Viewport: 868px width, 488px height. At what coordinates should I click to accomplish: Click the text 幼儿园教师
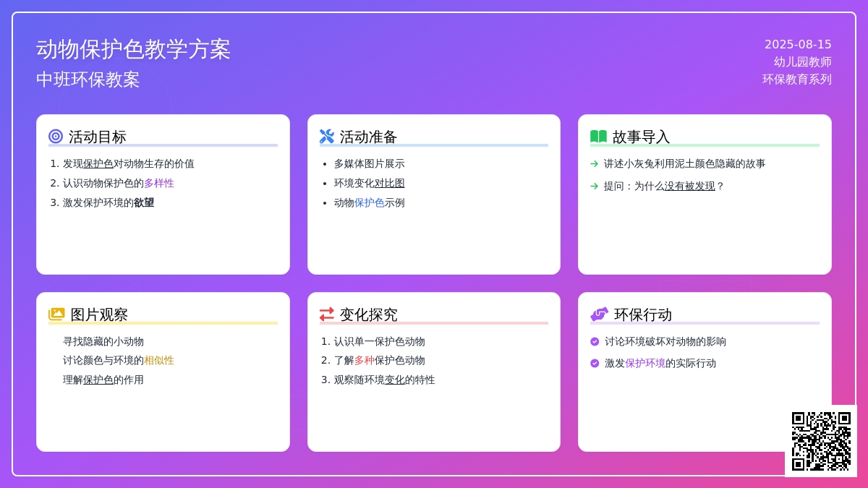pos(803,62)
